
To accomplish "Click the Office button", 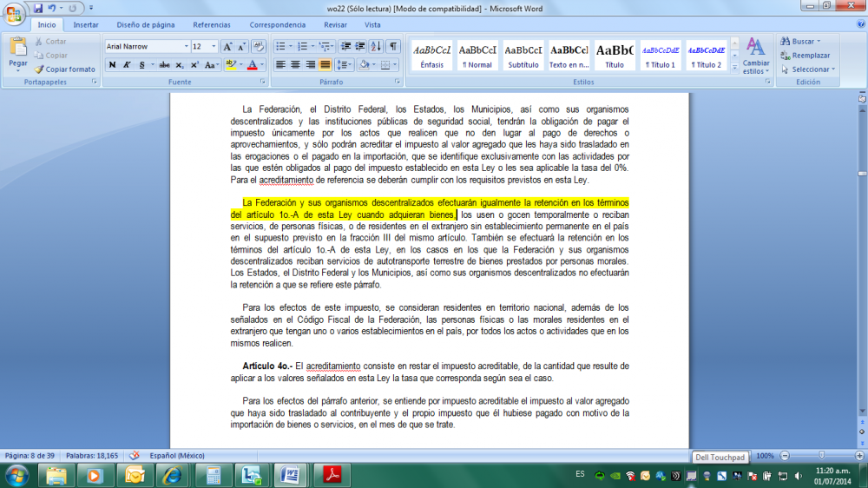I will pos(14,13).
